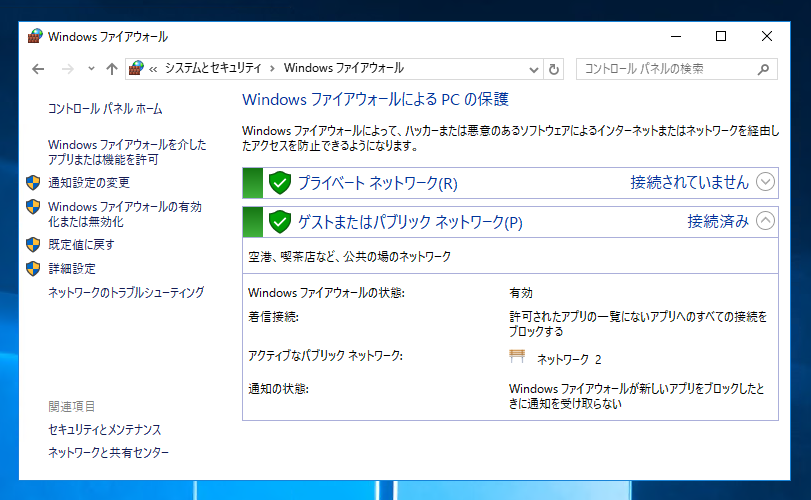The image size is (811, 500).
Task: Click the Windows ファイアウォールの状態: label
Action: click(x=326, y=293)
